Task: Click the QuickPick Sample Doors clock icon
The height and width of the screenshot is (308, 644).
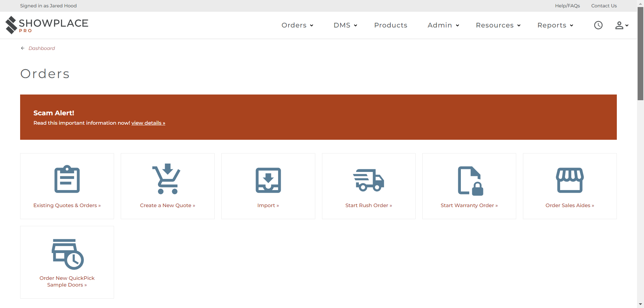Action: pyautogui.click(x=67, y=254)
